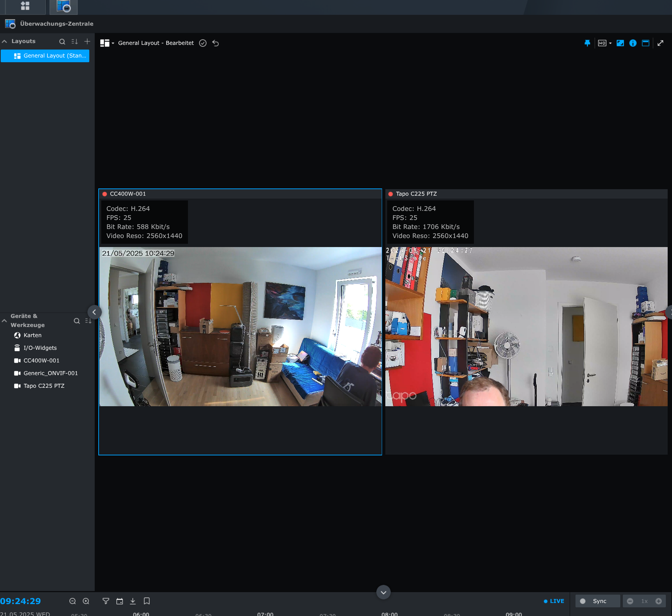Click the CC400W-001 camera feed
Image resolution: width=672 pixels, height=616 pixels.
coord(240,327)
